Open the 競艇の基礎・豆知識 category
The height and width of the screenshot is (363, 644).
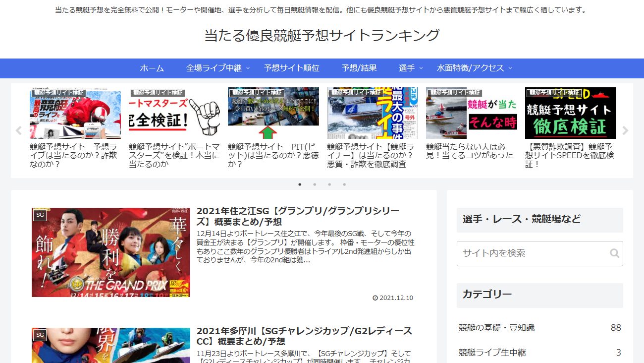point(539,328)
